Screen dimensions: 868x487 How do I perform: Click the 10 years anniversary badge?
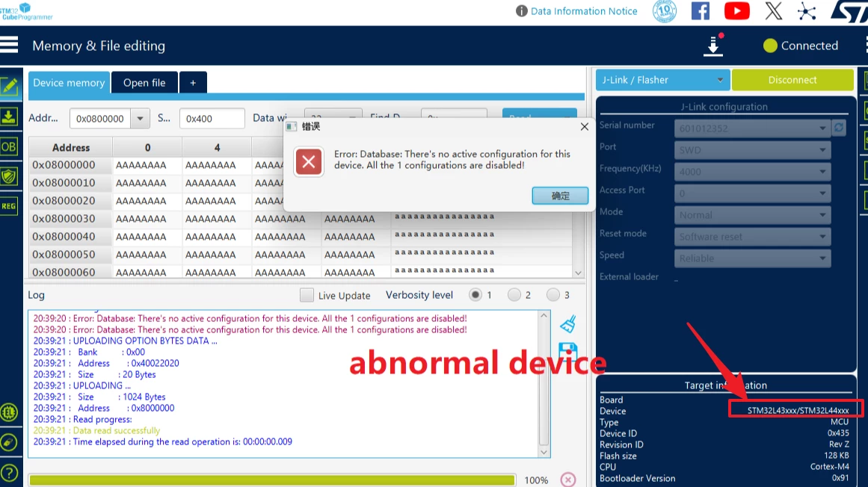tap(665, 11)
